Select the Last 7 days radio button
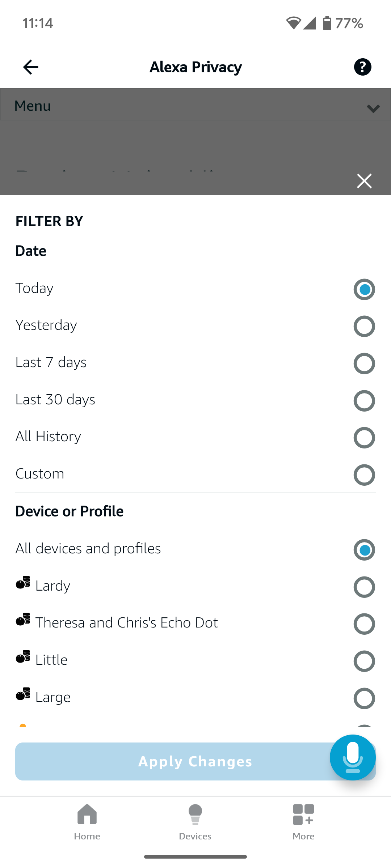 point(364,363)
